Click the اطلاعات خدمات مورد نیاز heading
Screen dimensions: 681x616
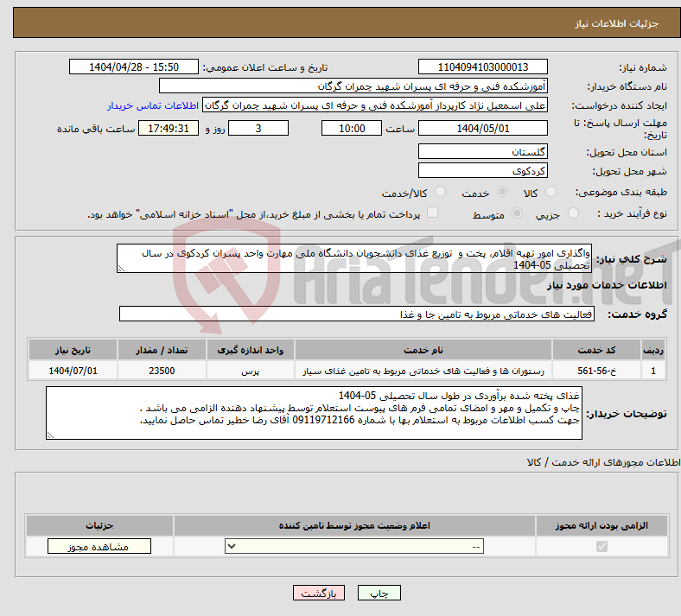607,285
